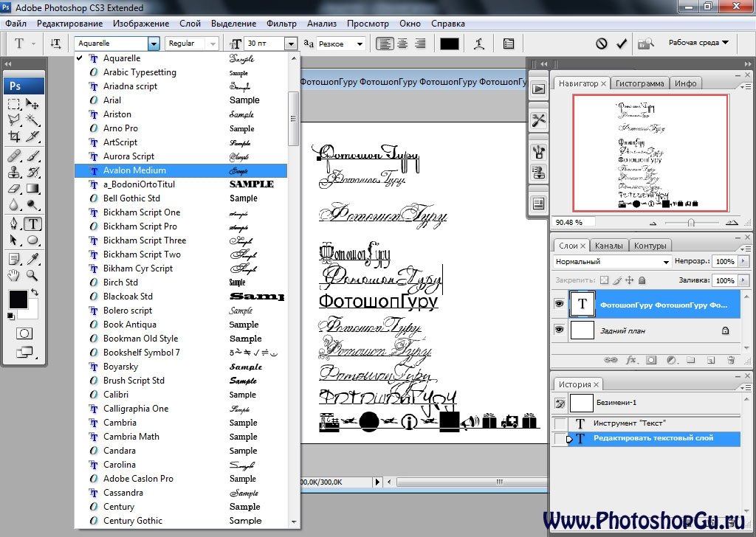
Task: Select the Magic Wand tool
Action: tap(32, 120)
